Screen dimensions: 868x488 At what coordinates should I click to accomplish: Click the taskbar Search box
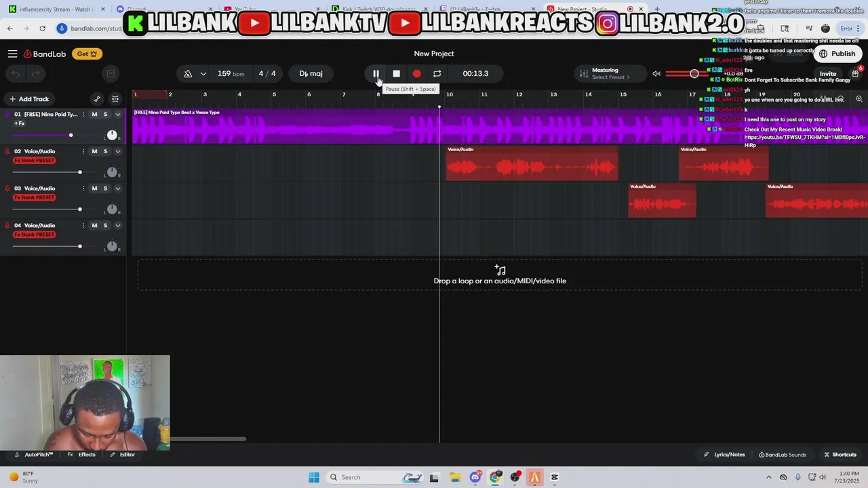pyautogui.click(x=375, y=477)
